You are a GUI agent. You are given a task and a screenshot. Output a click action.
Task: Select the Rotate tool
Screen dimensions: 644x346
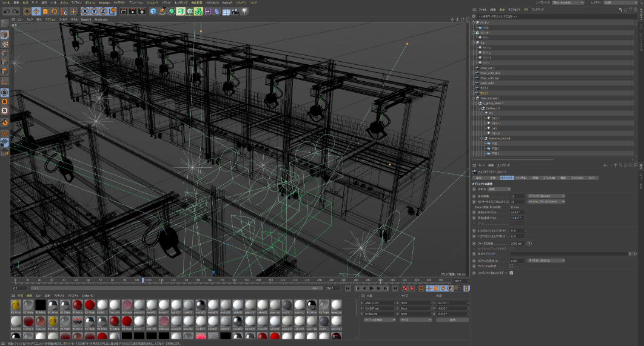(55, 12)
